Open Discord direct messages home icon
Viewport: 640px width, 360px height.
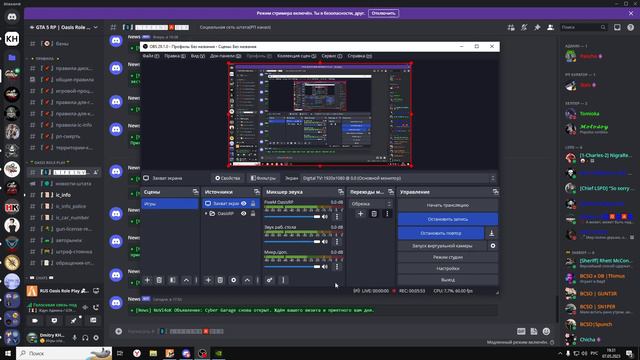click(x=12, y=17)
